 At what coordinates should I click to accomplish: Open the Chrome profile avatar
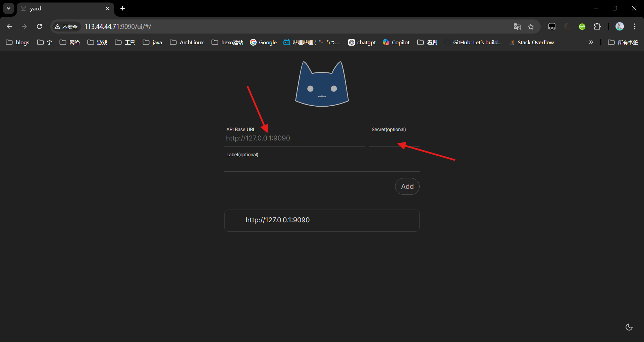[620, 26]
